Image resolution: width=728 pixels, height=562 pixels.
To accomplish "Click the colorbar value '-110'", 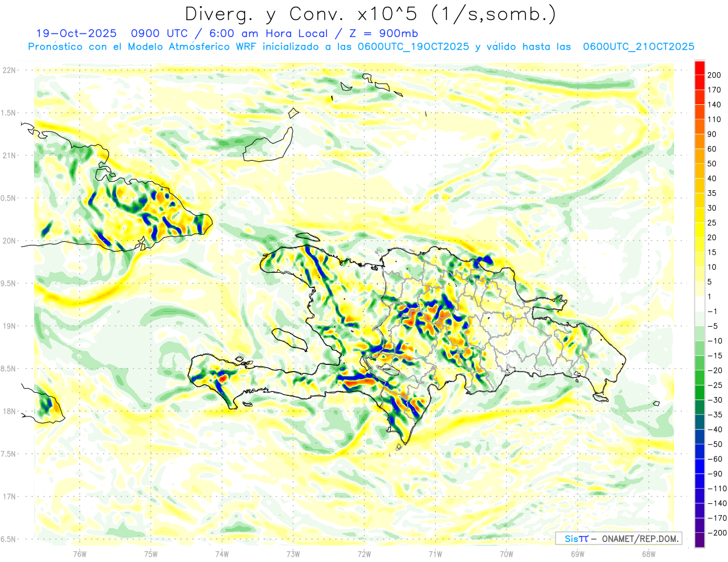I will pos(717,488).
